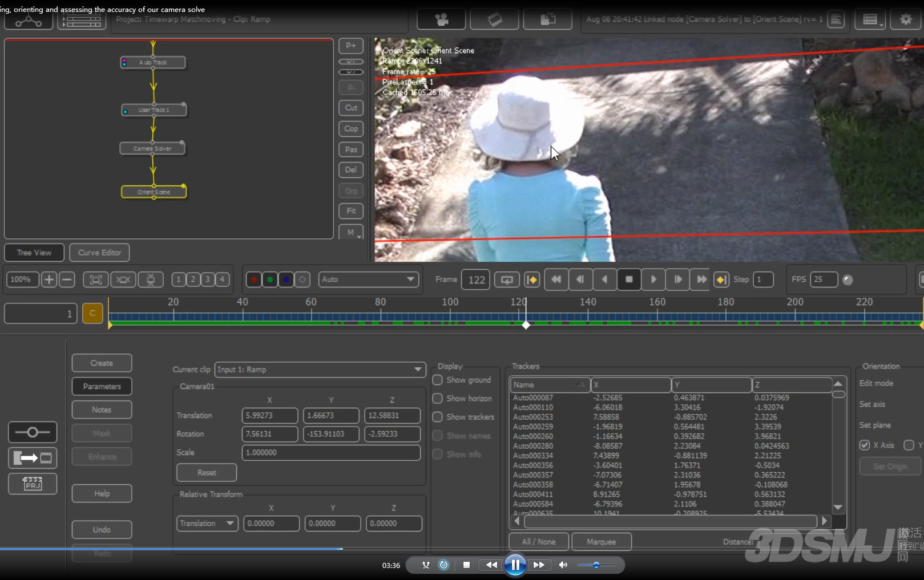Click the Help button
The image size is (924, 580).
[x=102, y=493]
